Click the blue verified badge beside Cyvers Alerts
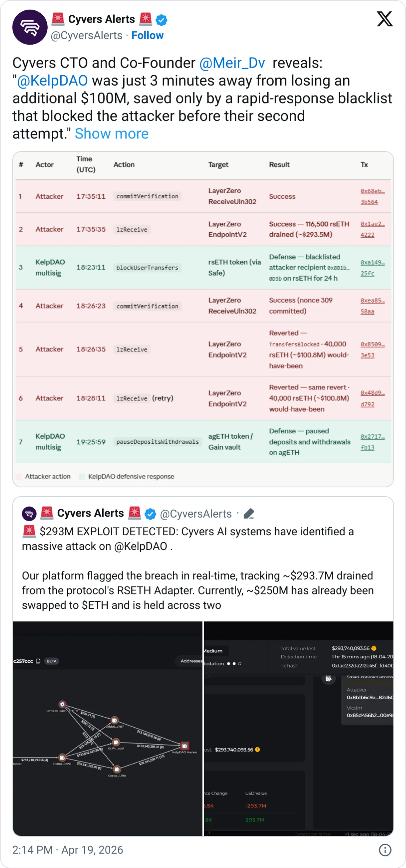The width and height of the screenshot is (406, 868). [161, 20]
